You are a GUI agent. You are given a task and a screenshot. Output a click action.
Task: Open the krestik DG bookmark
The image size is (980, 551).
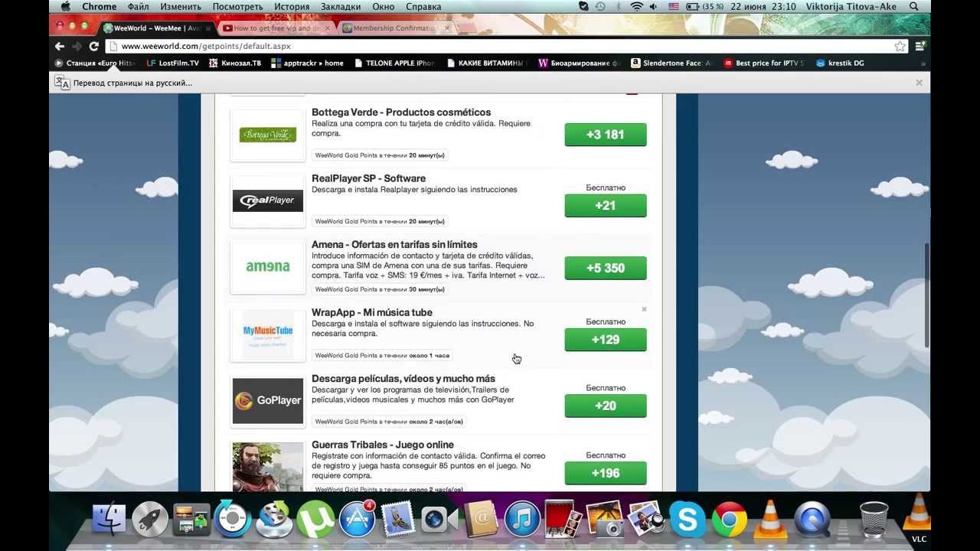pos(840,64)
